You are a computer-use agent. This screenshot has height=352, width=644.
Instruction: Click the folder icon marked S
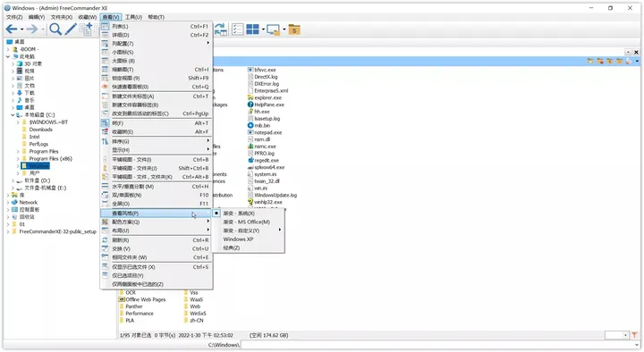tap(294, 29)
